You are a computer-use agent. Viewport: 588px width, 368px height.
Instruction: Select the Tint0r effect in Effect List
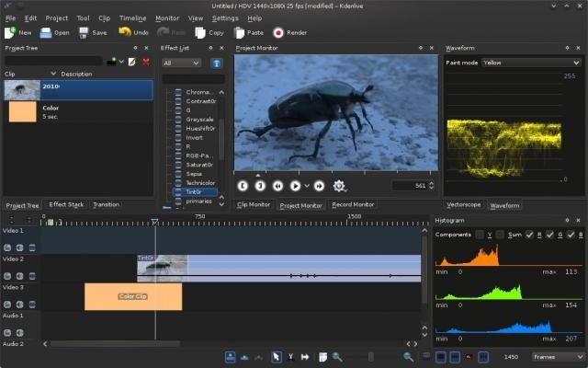tap(195, 192)
